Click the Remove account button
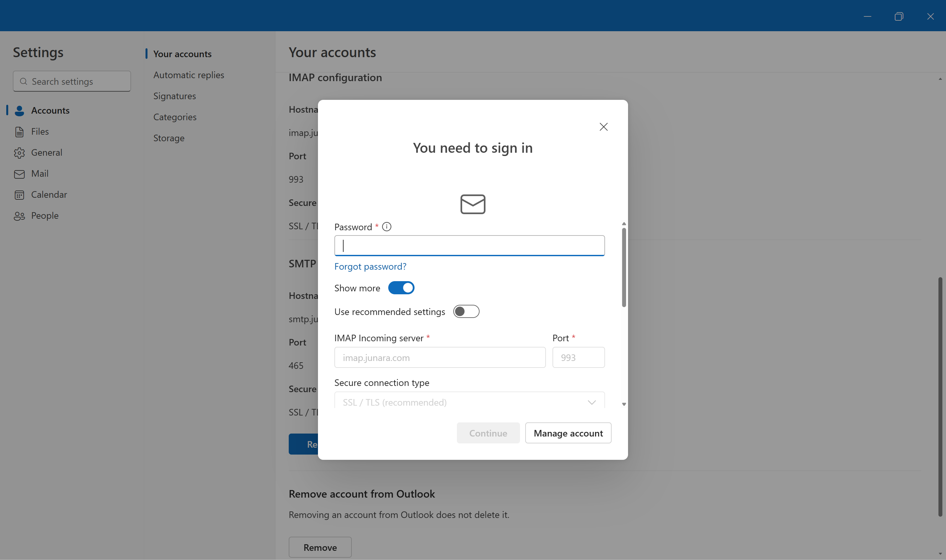This screenshot has width=946, height=560. click(320, 548)
